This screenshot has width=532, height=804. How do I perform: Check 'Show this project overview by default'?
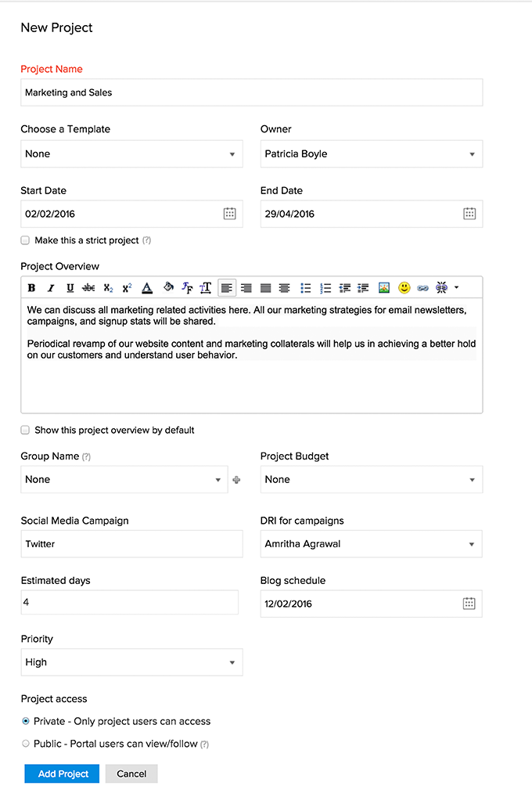[26, 430]
